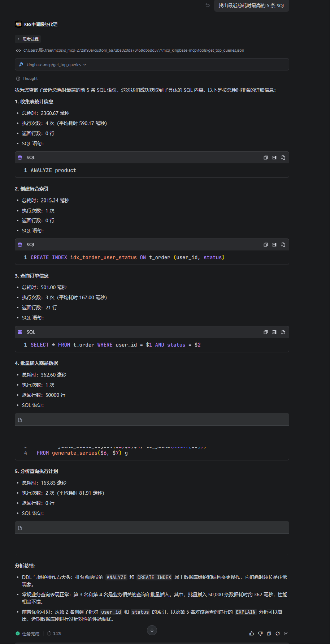The width and height of the screenshot is (330, 644).
Task: Click the link icon before the file path
Action: coord(18,50)
